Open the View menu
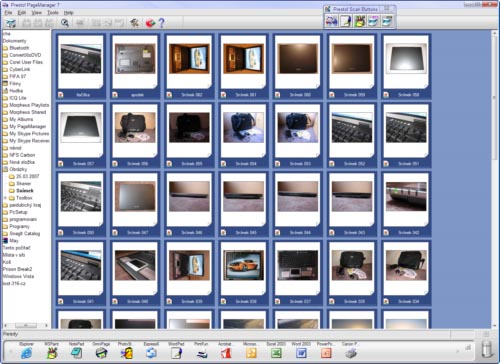Viewport: 500px width, 364px height. (37, 13)
